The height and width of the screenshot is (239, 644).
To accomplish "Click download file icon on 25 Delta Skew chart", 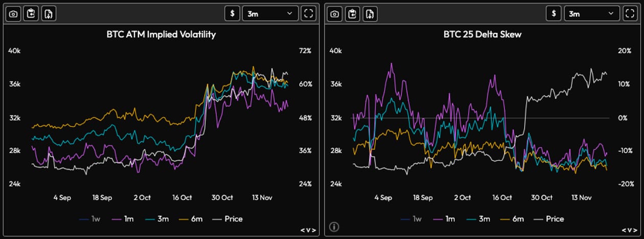I will [x=370, y=14].
